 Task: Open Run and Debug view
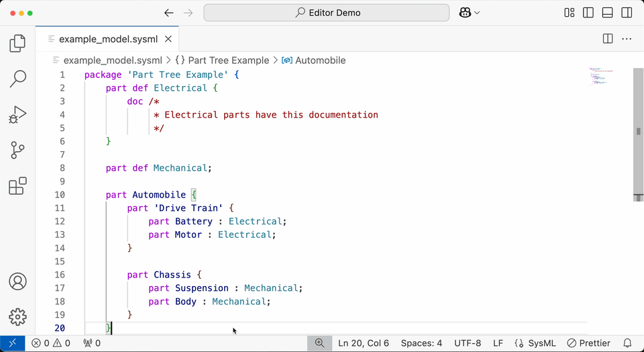(x=17, y=115)
